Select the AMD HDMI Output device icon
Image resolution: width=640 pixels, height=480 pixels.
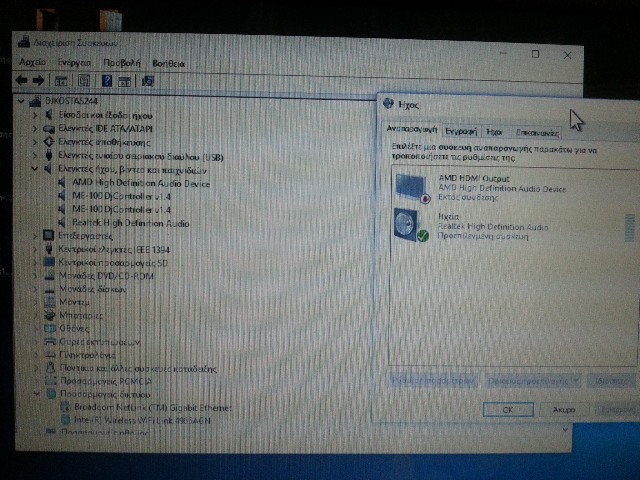point(410,187)
